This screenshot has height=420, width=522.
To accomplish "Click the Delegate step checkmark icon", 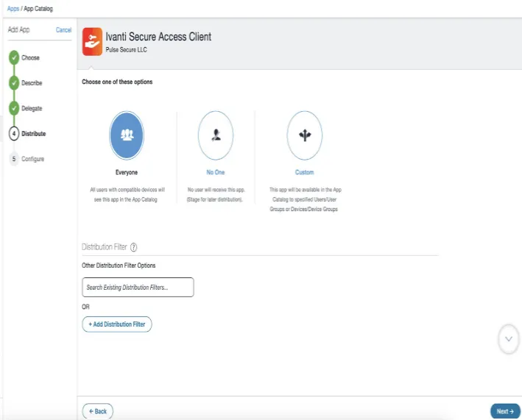I will click(14, 108).
